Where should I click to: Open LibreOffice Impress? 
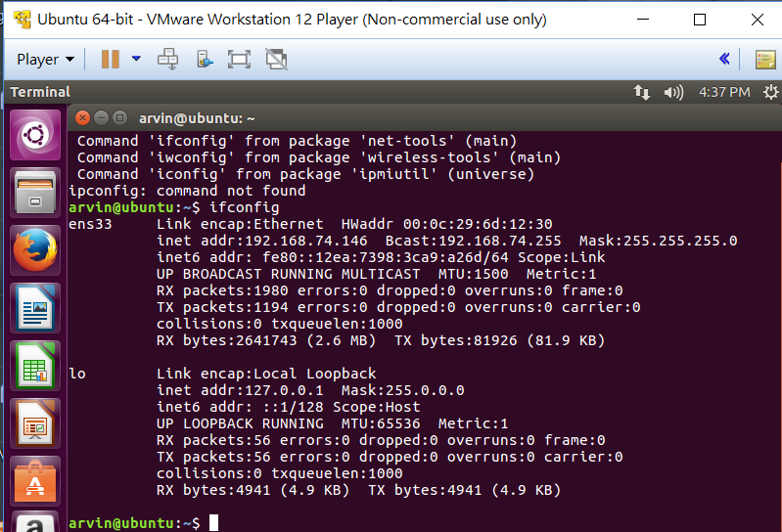(x=35, y=423)
